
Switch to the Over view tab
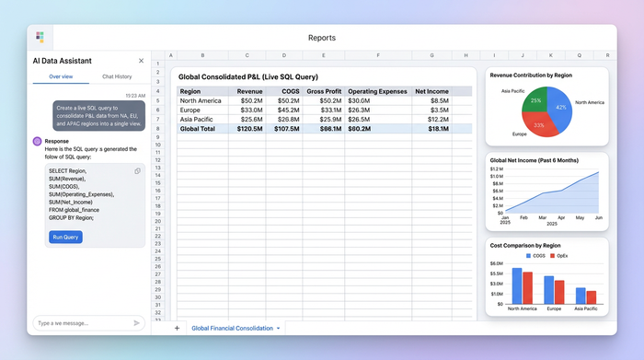[x=61, y=76]
